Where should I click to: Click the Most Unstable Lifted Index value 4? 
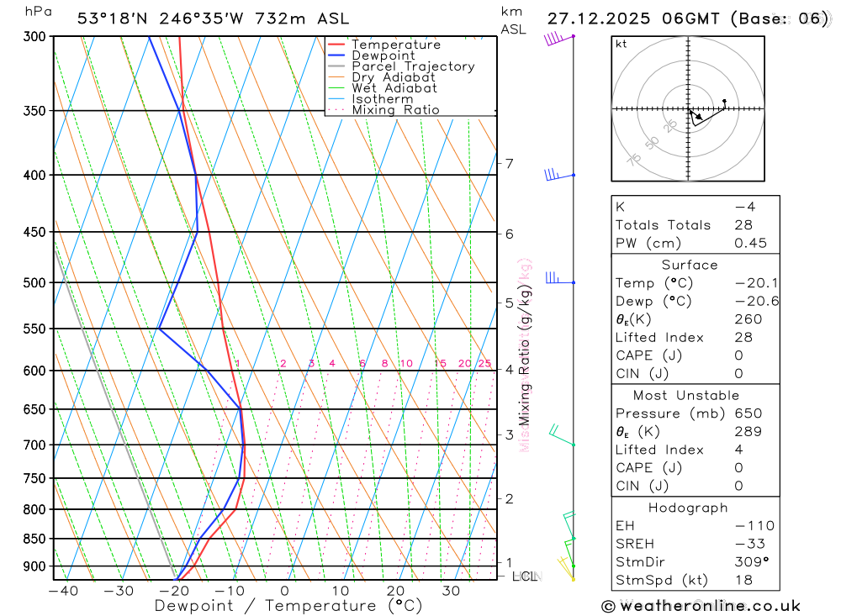tap(739, 450)
